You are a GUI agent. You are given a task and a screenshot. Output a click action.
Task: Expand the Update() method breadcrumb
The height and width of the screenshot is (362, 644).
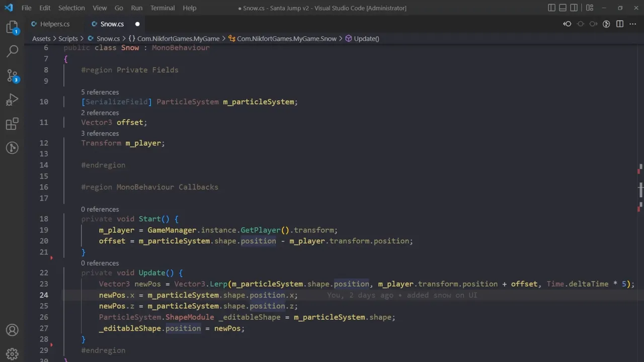tap(362, 38)
